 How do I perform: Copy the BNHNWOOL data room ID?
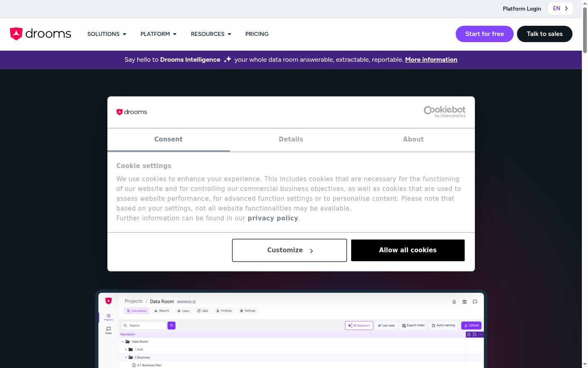[x=194, y=302]
